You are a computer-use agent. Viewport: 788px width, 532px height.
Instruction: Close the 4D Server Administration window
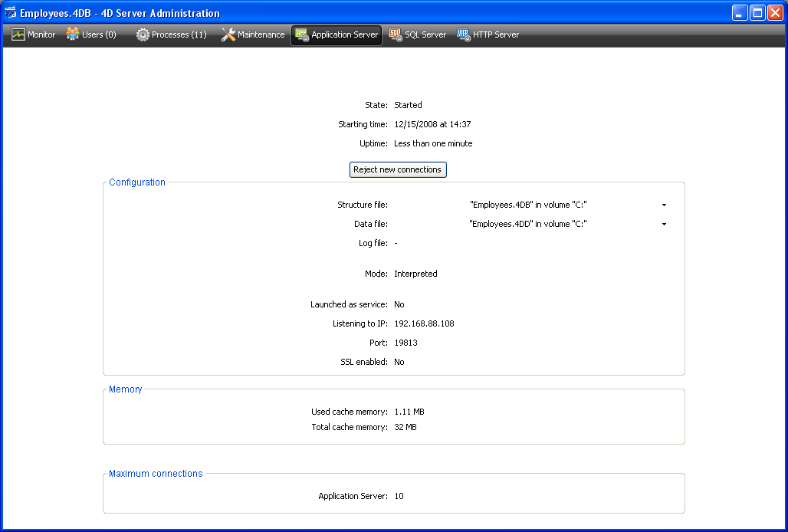(774, 13)
